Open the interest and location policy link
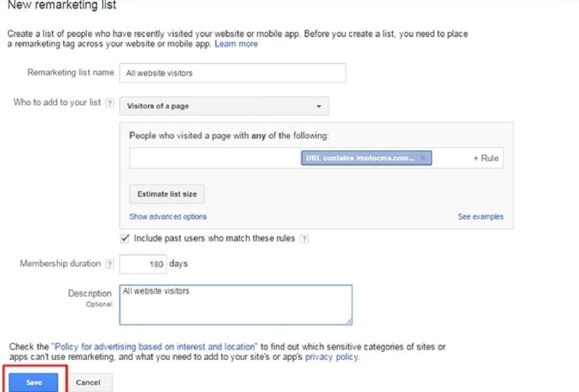 154,346
